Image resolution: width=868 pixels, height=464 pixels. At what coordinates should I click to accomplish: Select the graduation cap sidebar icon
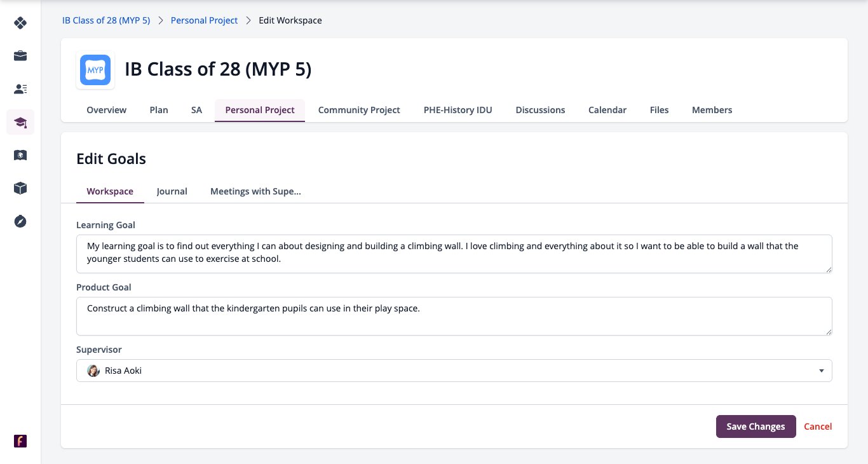click(20, 122)
